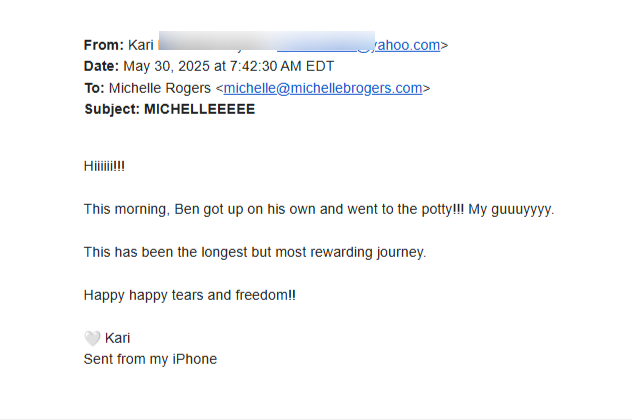632x420 pixels.
Task: Click the "From:" header label
Action: pos(104,45)
